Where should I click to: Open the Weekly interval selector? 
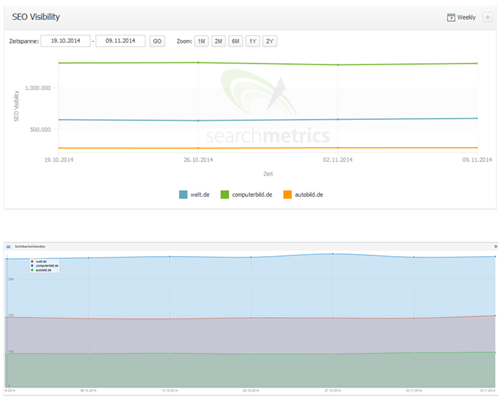461,17
